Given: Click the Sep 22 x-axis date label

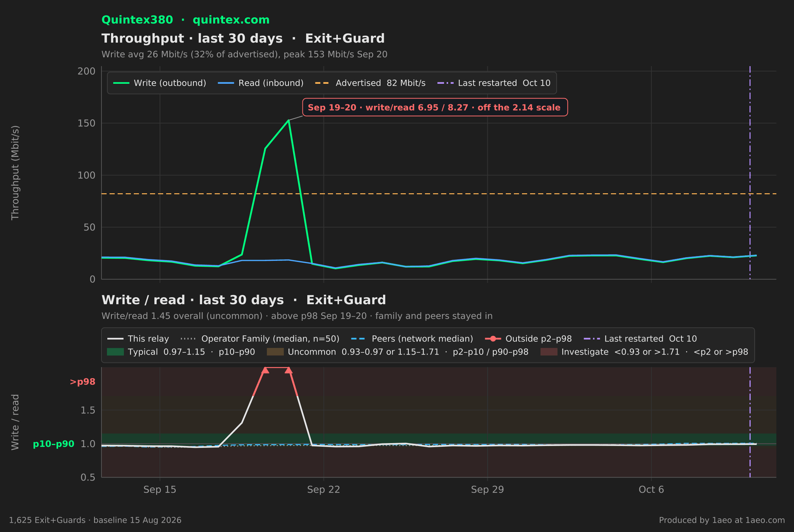Looking at the screenshot, I should pyautogui.click(x=323, y=490).
